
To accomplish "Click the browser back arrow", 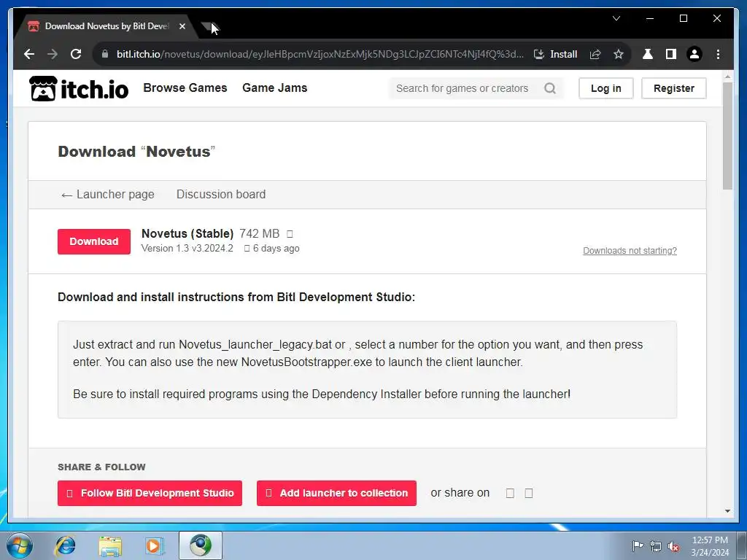I will coord(29,54).
